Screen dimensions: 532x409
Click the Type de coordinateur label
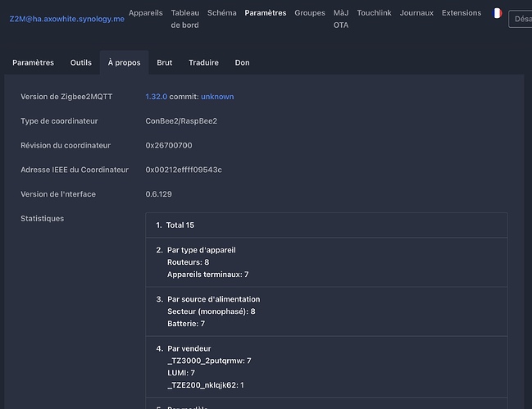[x=59, y=121]
